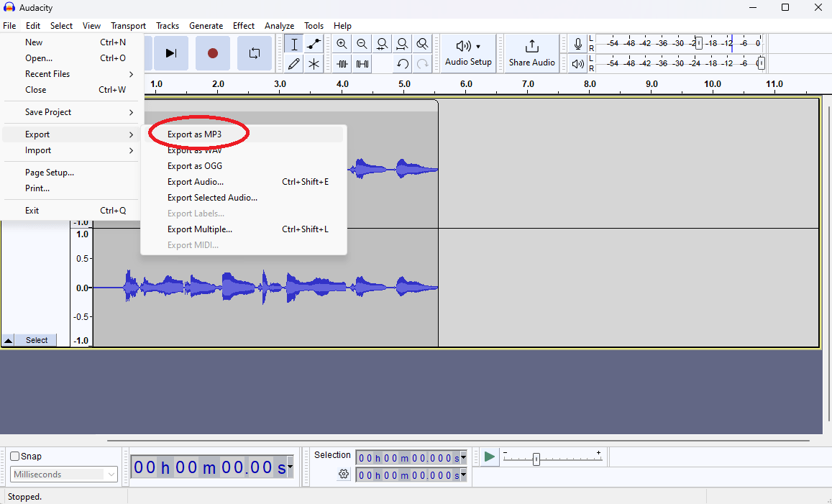Open the Tools menu
The width and height of the screenshot is (832, 504).
pos(314,25)
